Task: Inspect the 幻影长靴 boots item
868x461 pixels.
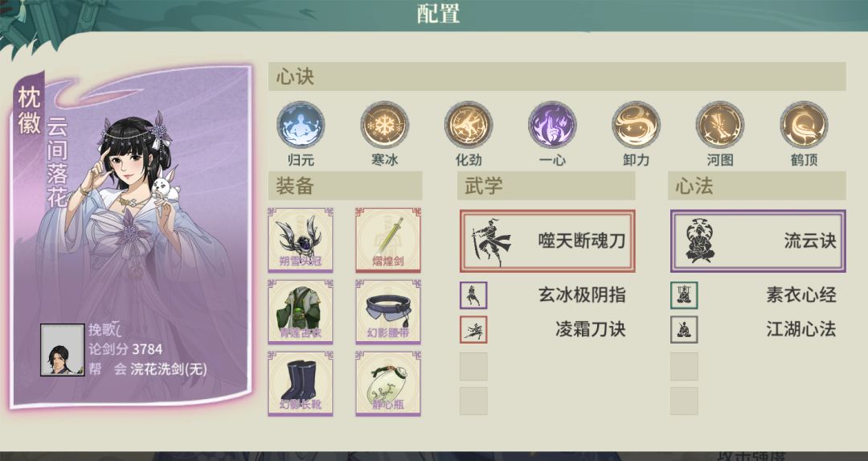Action: [x=301, y=383]
